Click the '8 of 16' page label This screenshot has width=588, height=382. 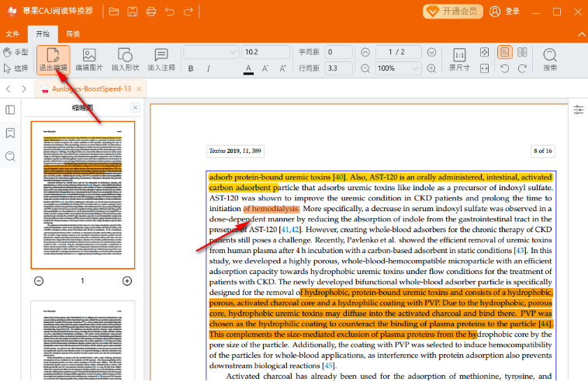pos(543,151)
